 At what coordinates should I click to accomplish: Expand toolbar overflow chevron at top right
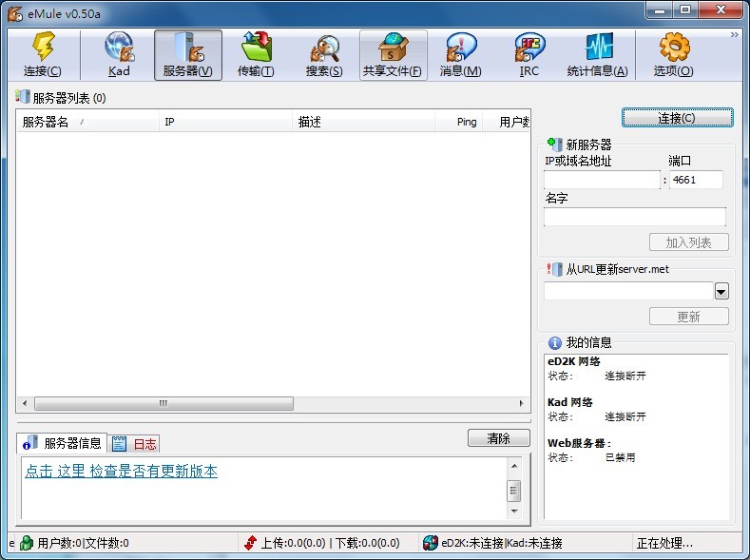tap(734, 35)
